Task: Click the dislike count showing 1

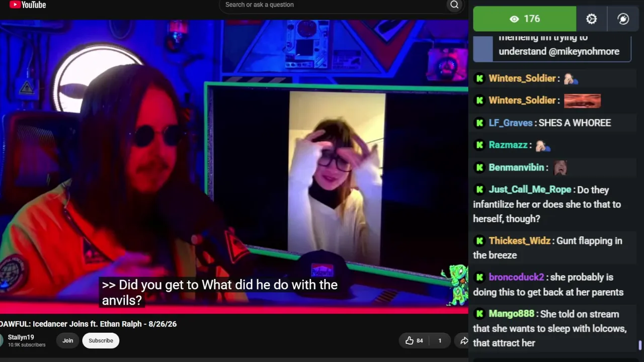Action: point(440,341)
